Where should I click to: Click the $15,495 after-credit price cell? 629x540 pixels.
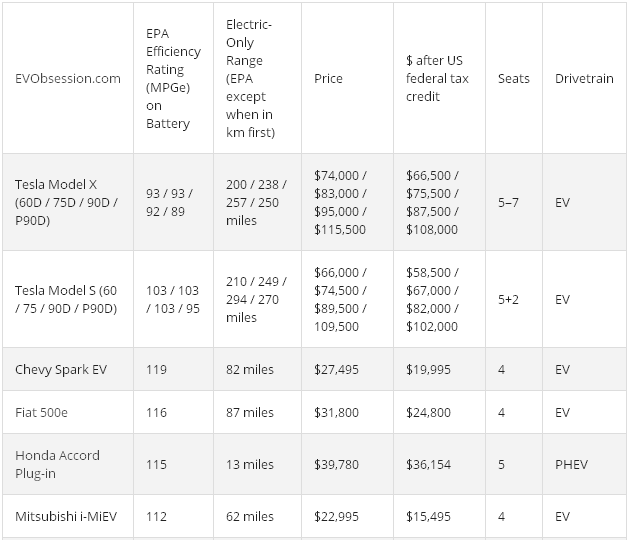(428, 516)
